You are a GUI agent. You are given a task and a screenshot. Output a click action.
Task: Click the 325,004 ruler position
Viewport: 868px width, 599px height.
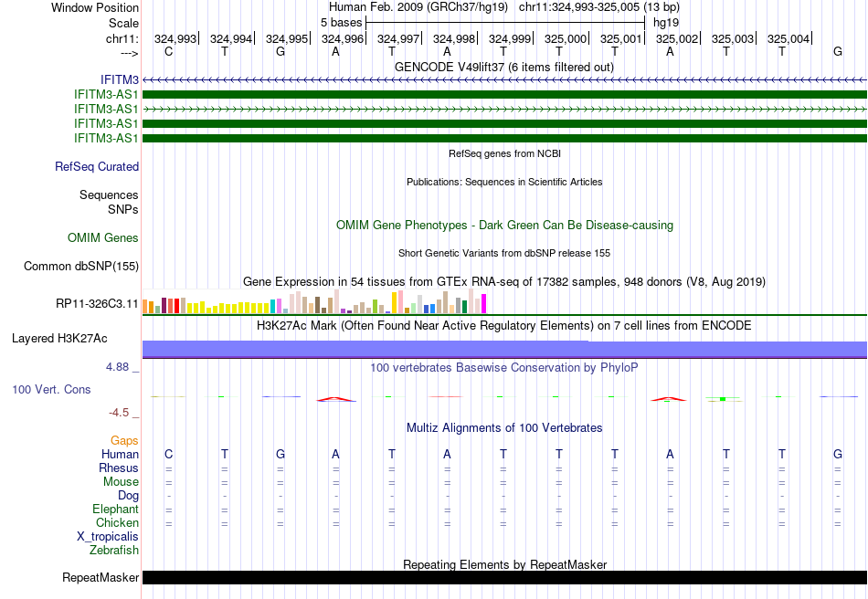coord(789,38)
